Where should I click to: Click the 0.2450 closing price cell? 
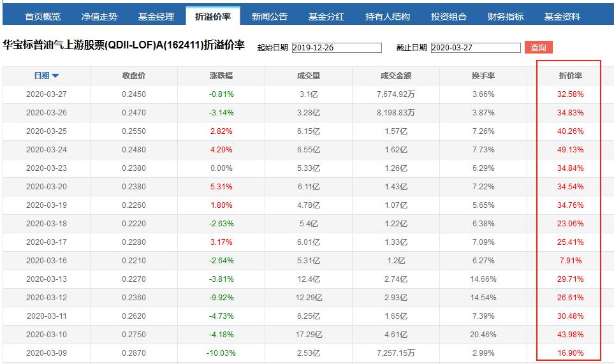133,94
